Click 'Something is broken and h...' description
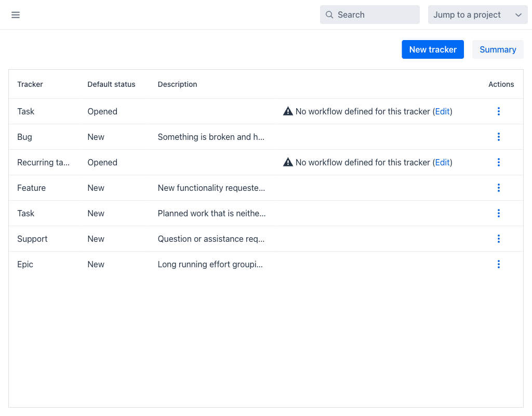 [211, 137]
